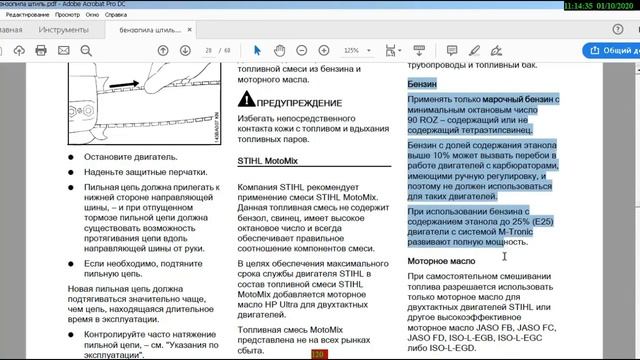Viewport: 640px width, 360px height.
Task: Open the find text magnifier
Action: tap(86, 51)
